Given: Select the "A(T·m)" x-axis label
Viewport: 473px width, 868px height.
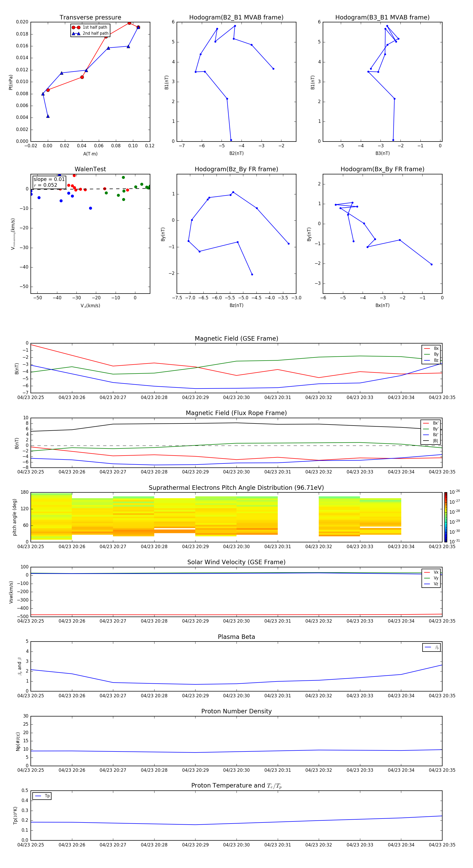Looking at the screenshot, I should (x=90, y=154).
